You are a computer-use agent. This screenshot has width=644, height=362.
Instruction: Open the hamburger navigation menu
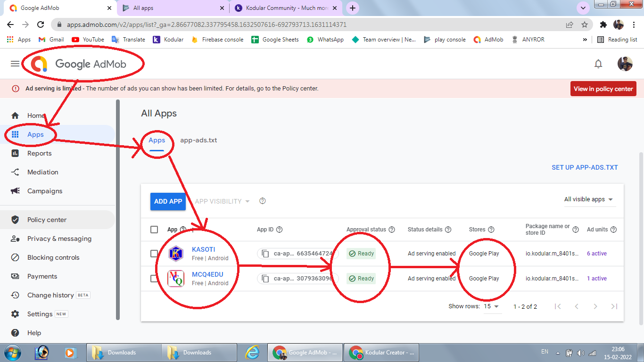pyautogui.click(x=15, y=64)
